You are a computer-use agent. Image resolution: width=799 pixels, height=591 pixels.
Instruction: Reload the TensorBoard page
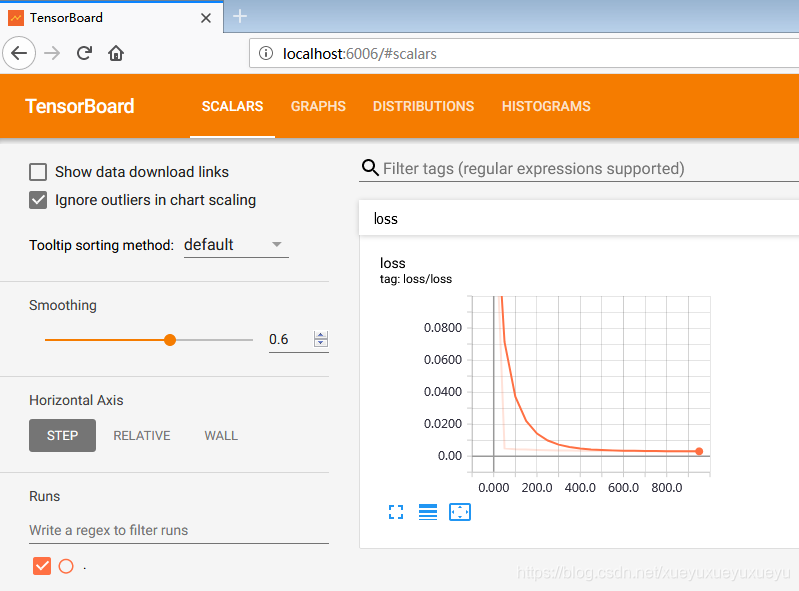84,53
